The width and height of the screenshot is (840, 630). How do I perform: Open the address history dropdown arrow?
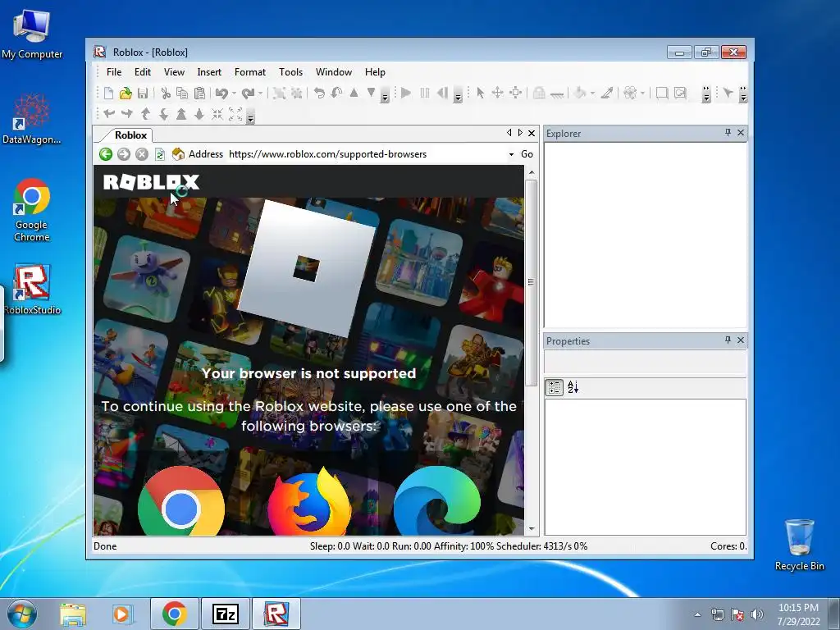point(512,154)
